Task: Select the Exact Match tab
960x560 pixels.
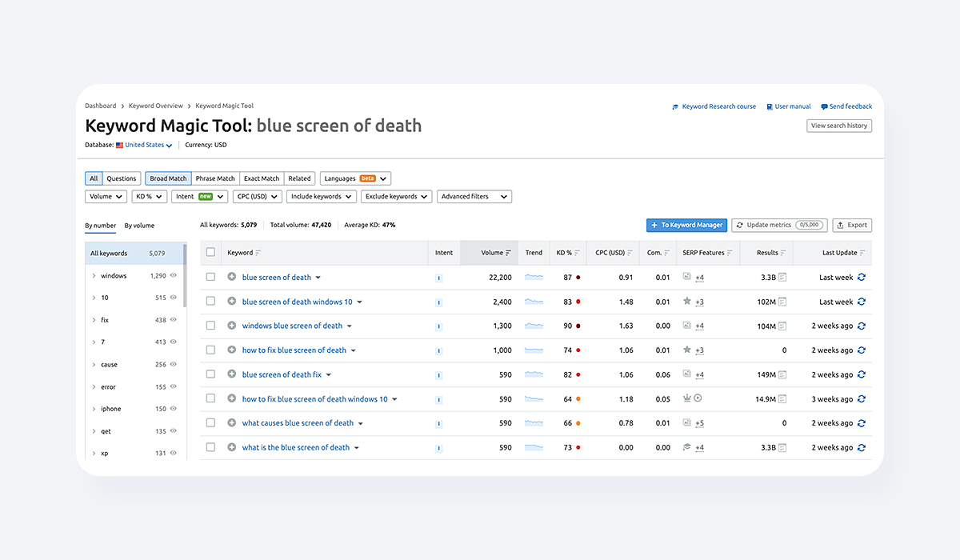Action: (262, 178)
